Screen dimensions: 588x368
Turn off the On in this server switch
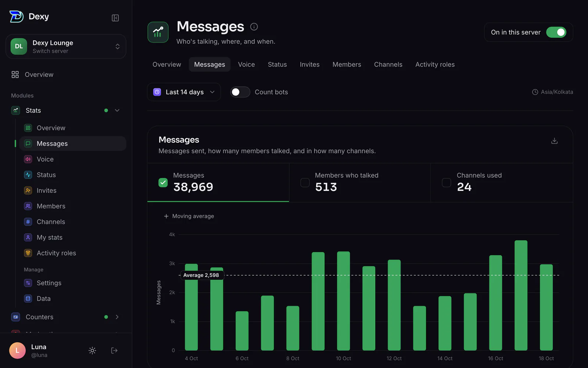pyautogui.click(x=556, y=32)
